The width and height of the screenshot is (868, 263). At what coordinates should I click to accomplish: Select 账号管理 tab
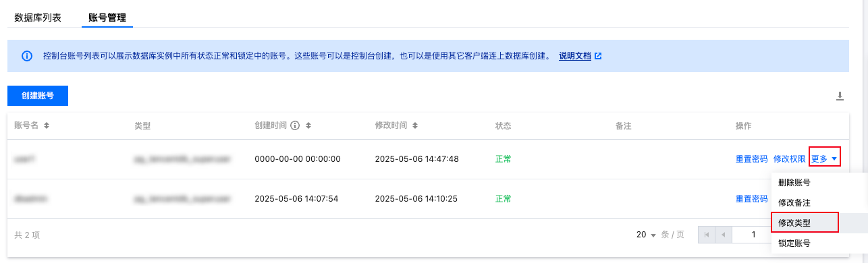pyautogui.click(x=107, y=18)
